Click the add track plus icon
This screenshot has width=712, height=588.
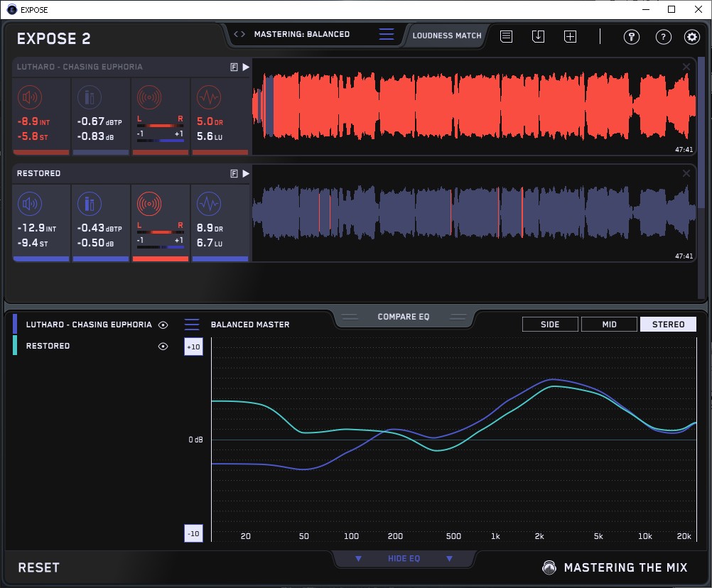click(x=570, y=37)
